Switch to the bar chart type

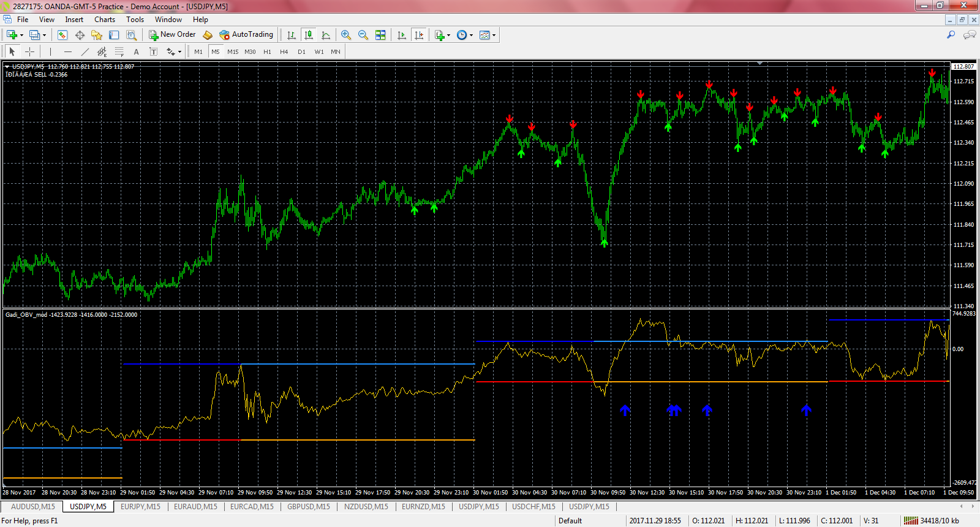pos(292,35)
